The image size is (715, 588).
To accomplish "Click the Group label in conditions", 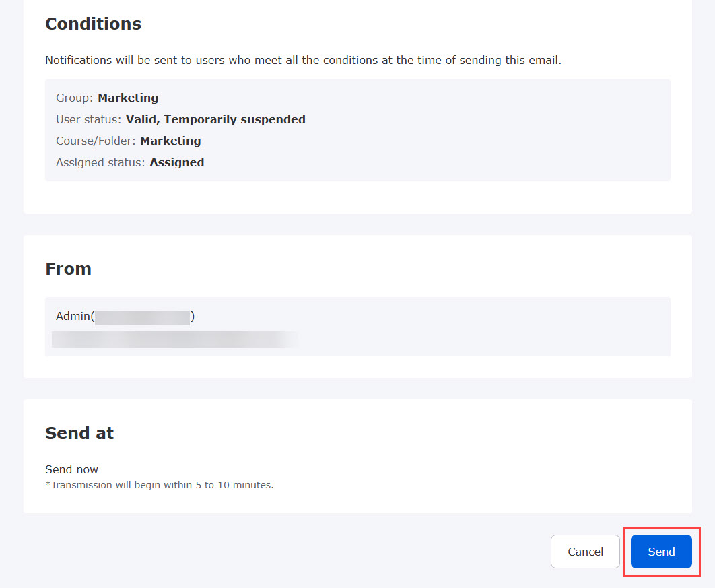I will [74, 98].
